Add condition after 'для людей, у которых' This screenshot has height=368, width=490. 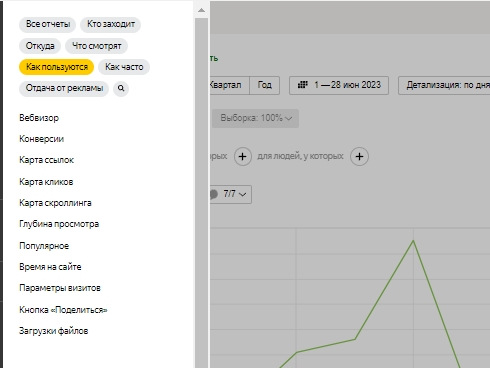[359, 156]
